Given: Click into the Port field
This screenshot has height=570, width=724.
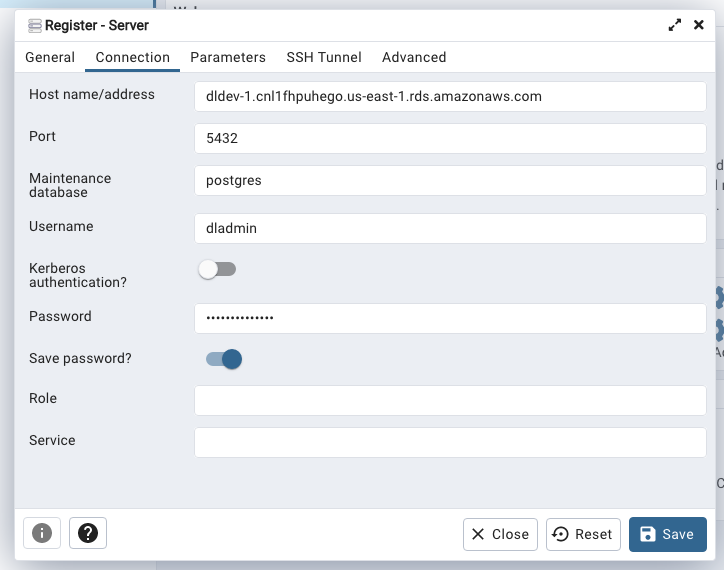Looking at the screenshot, I should coord(450,139).
